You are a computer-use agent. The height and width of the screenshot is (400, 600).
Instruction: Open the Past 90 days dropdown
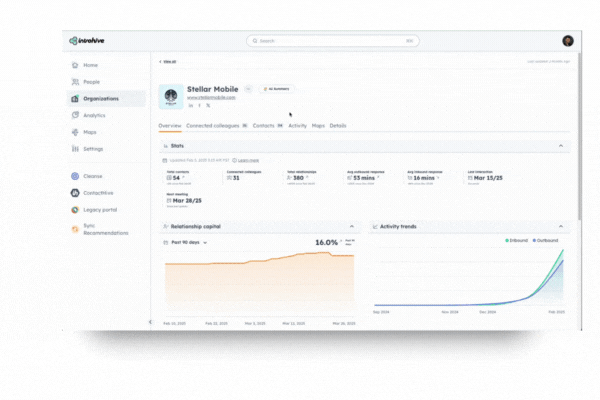click(186, 242)
